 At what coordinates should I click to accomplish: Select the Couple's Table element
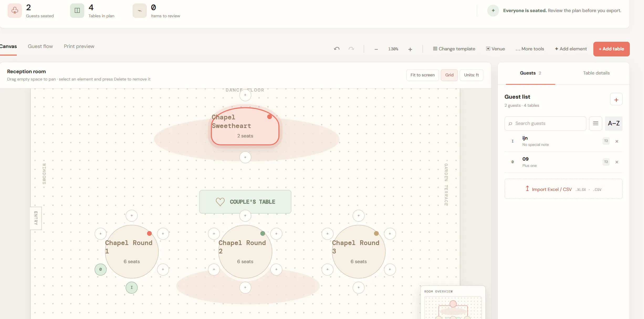(245, 202)
